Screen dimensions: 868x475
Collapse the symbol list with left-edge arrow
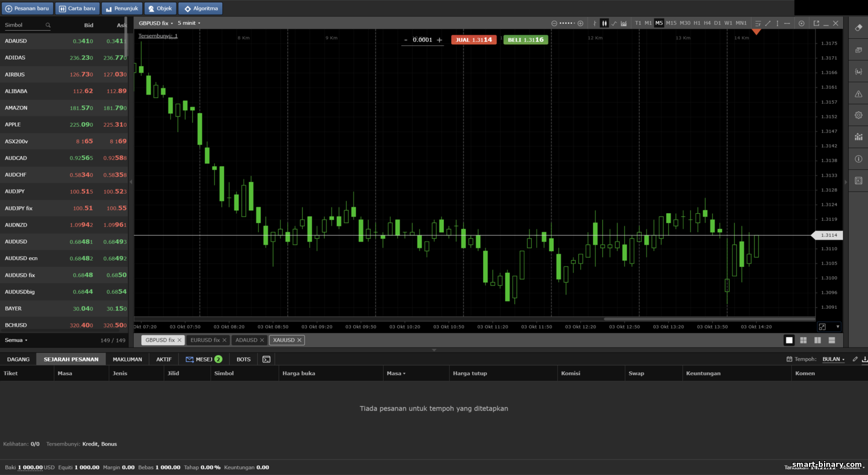[x=131, y=182]
